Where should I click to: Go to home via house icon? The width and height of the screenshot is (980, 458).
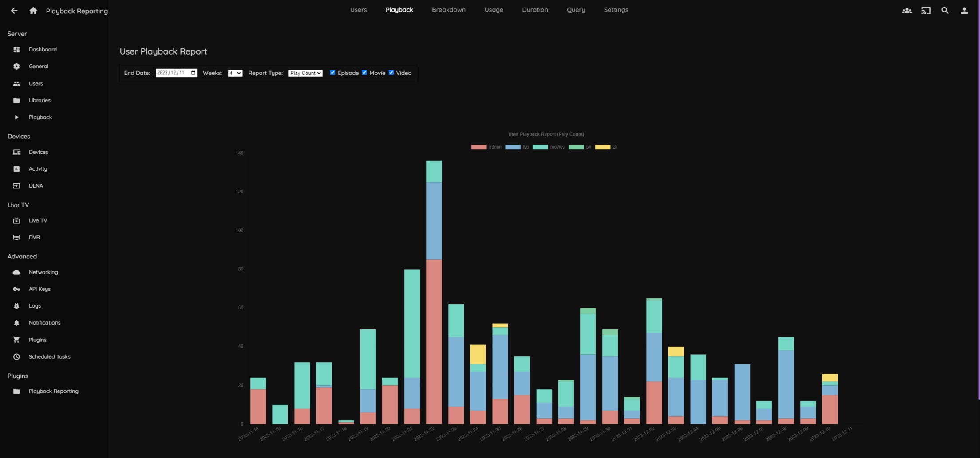pyautogui.click(x=33, y=11)
